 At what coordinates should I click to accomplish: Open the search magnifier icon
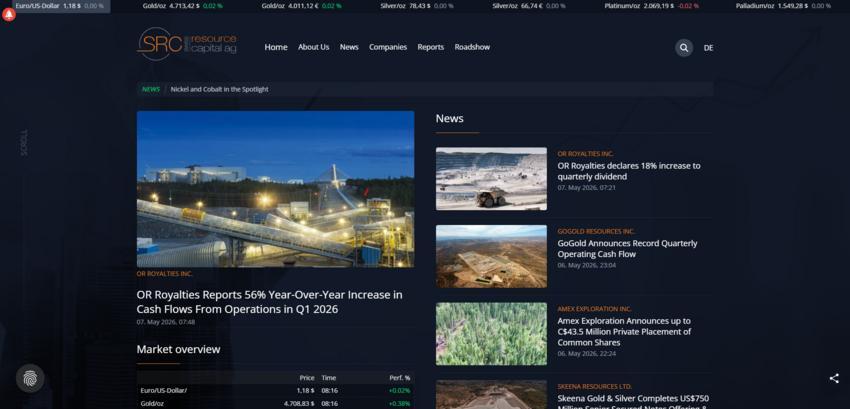click(684, 48)
